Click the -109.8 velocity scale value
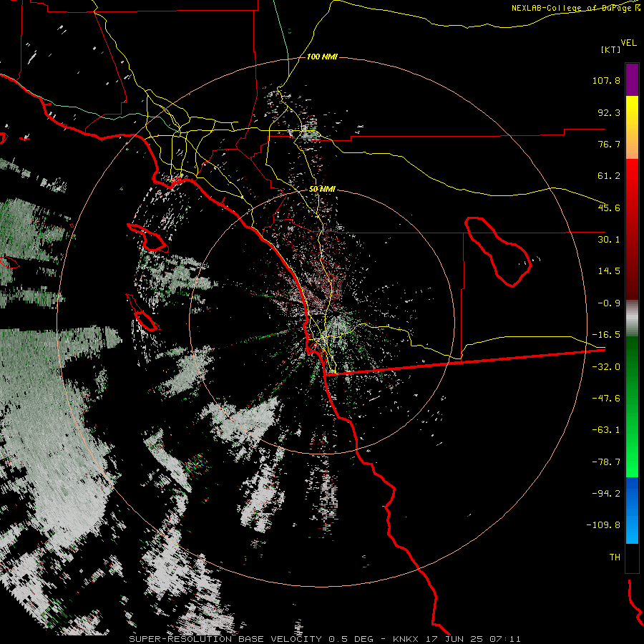This screenshot has width=644, height=644. [603, 525]
